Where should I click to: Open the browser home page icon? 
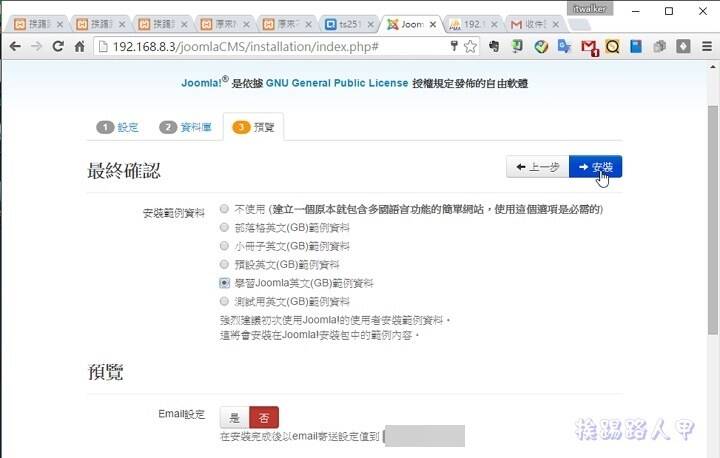point(79,46)
